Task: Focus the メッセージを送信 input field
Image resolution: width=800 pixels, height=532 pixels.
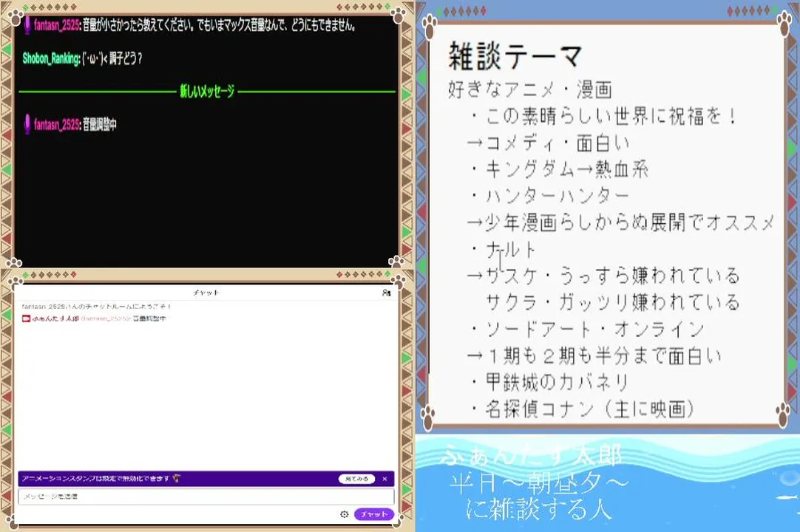Action: click(206, 497)
